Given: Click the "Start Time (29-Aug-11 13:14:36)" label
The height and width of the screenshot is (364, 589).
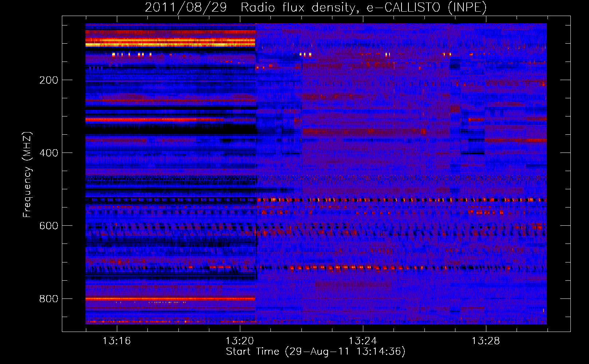Looking at the screenshot, I should point(316,352).
